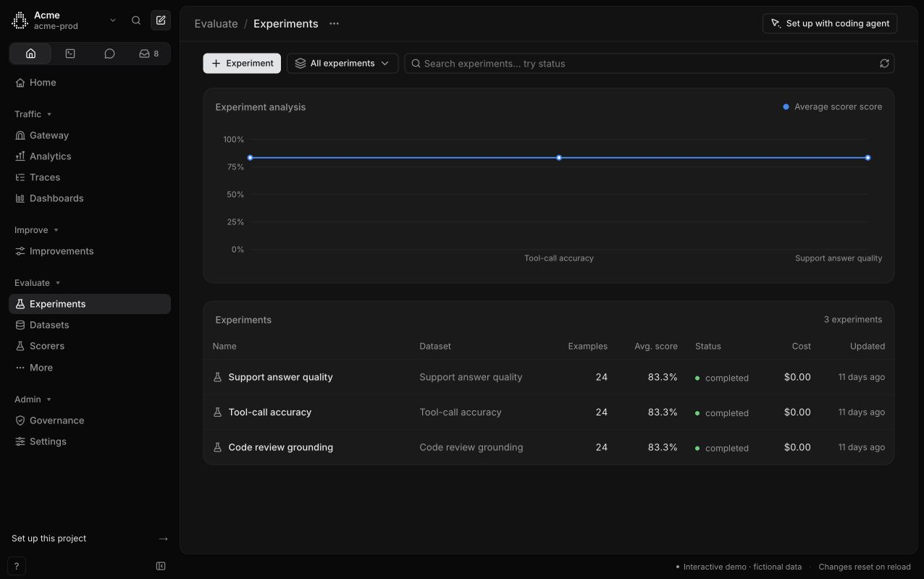This screenshot has height=579, width=924.
Task: Click the refresh icon in search bar
Action: [884, 64]
